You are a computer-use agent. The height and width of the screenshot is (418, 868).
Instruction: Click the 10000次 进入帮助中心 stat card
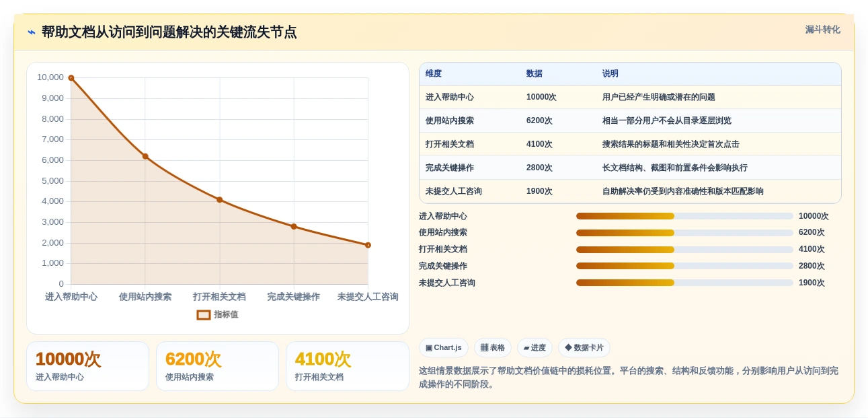(x=87, y=366)
